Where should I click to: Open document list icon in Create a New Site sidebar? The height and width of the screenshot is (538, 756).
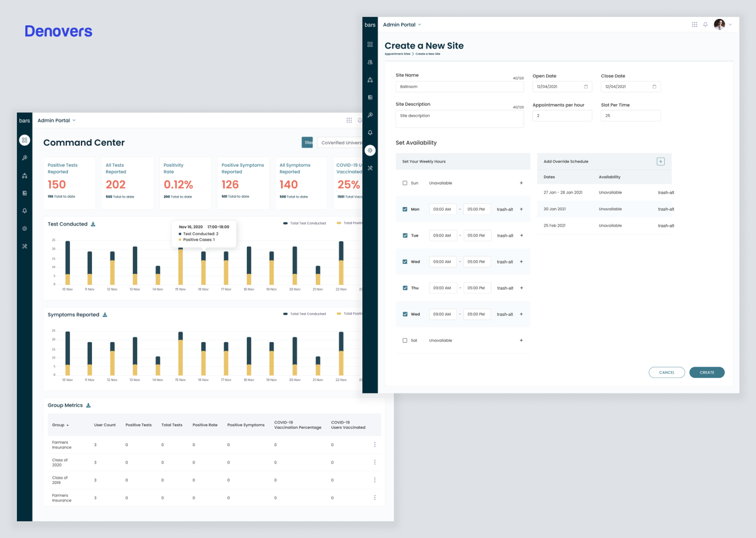[x=370, y=97]
